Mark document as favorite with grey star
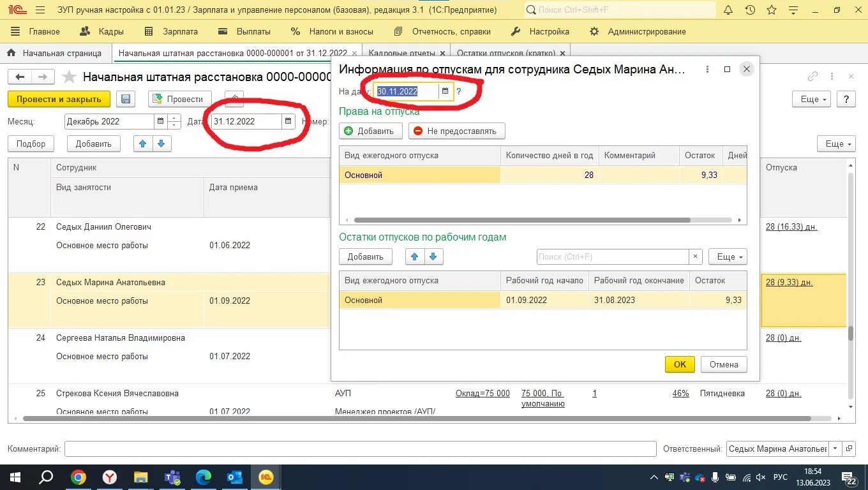 70,77
